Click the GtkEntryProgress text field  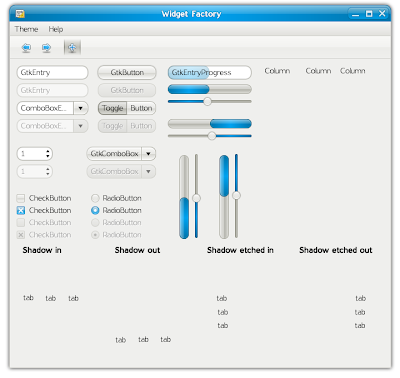click(x=210, y=73)
